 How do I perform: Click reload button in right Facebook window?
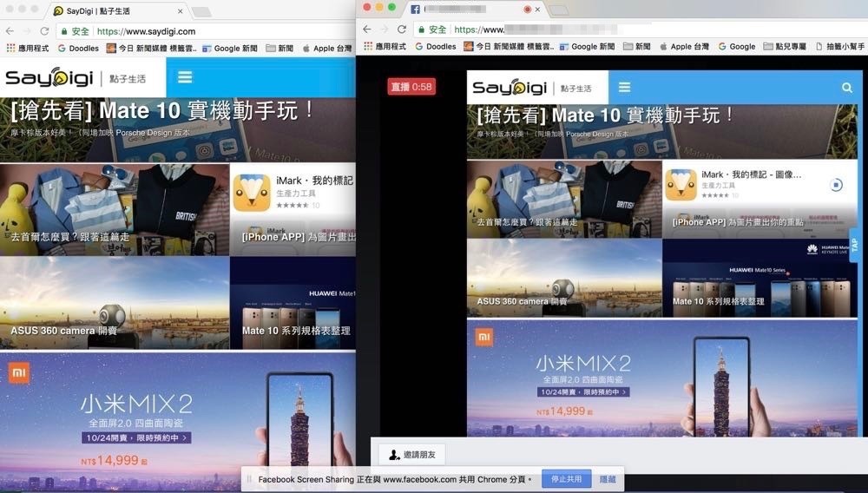[401, 29]
